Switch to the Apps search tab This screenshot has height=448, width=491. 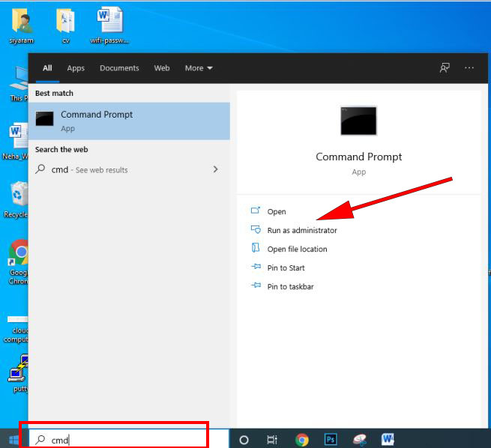pos(76,68)
